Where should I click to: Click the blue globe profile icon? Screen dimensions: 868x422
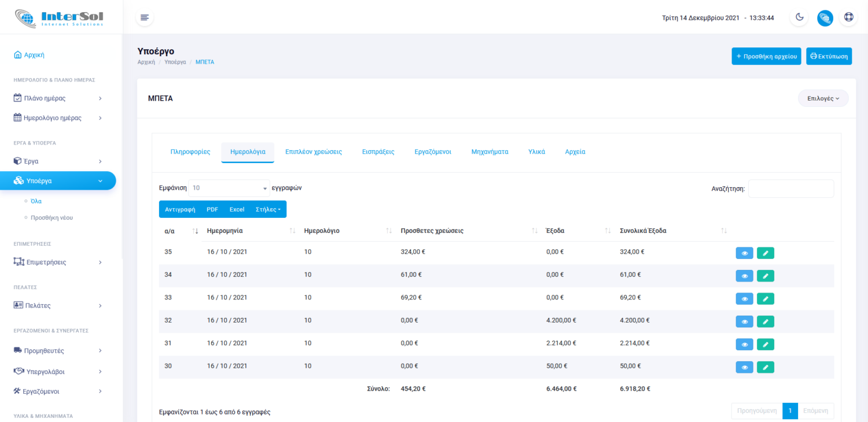click(x=825, y=18)
